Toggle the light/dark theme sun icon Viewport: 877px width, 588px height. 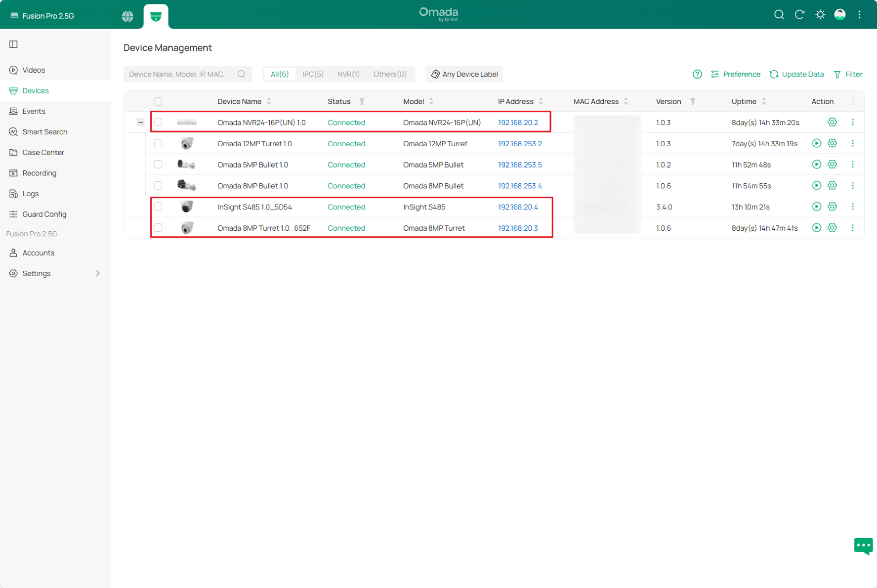pyautogui.click(x=820, y=15)
